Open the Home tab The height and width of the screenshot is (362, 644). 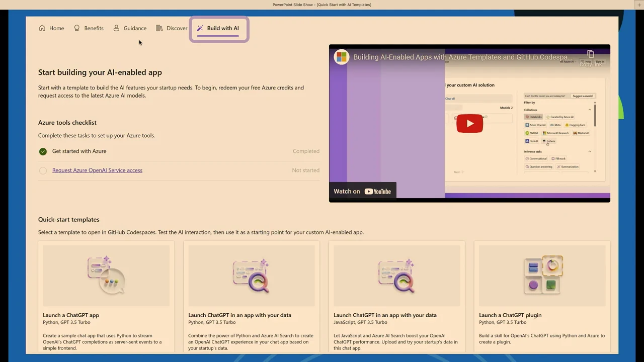coord(51,28)
